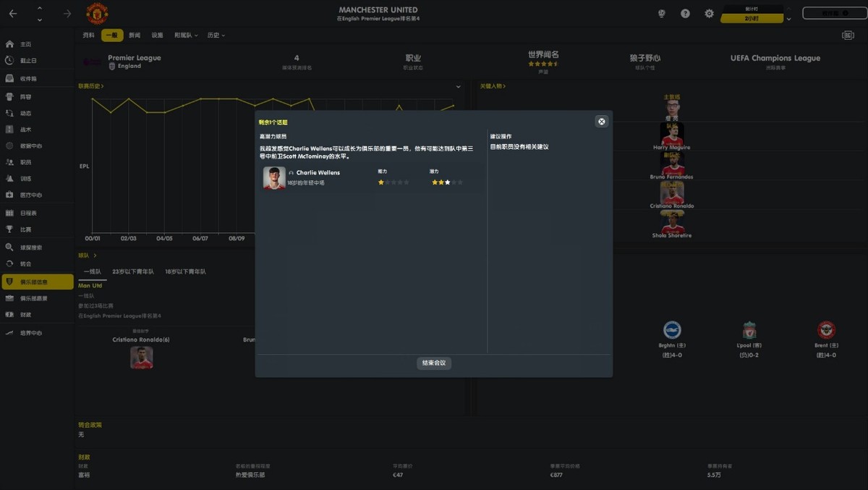Click the up chevron beside back arrow
Viewport: 868px width, 490px height.
pyautogui.click(x=39, y=9)
